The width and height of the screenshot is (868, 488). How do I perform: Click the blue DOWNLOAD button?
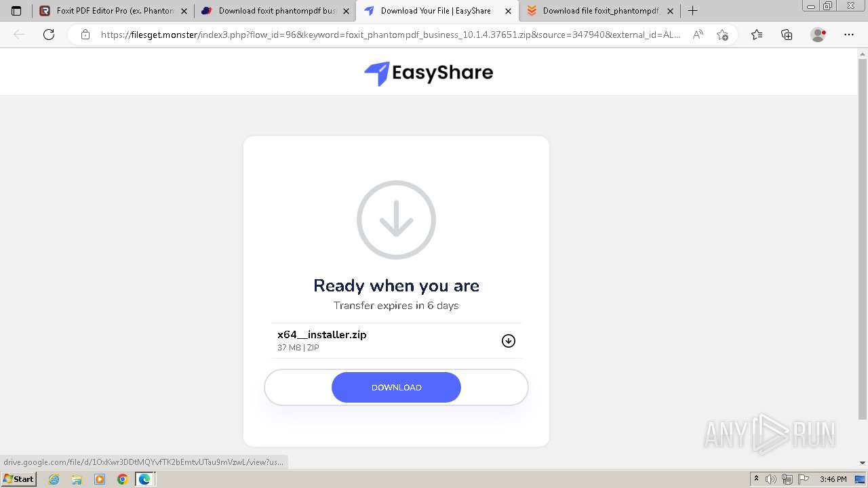point(396,388)
